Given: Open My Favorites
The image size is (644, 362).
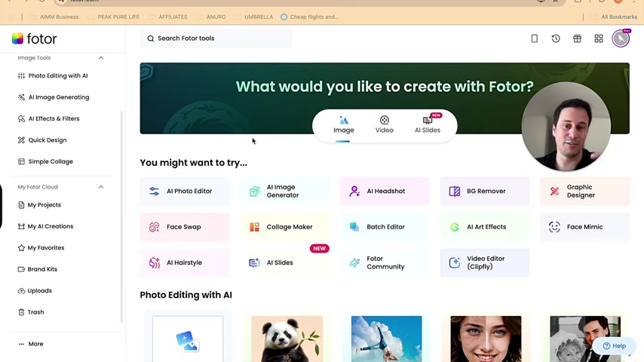Looking at the screenshot, I should click(x=41, y=248).
